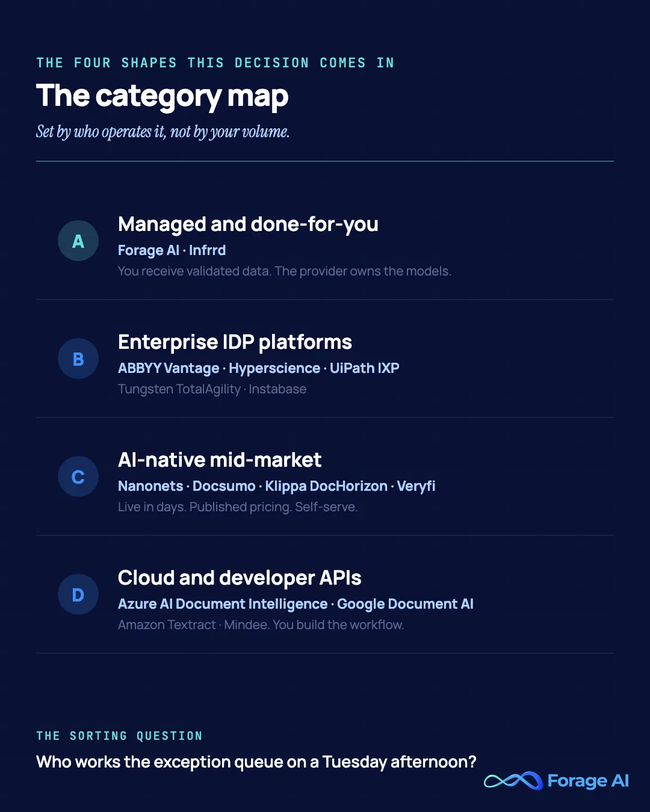Click the circular D badge

[x=78, y=594]
